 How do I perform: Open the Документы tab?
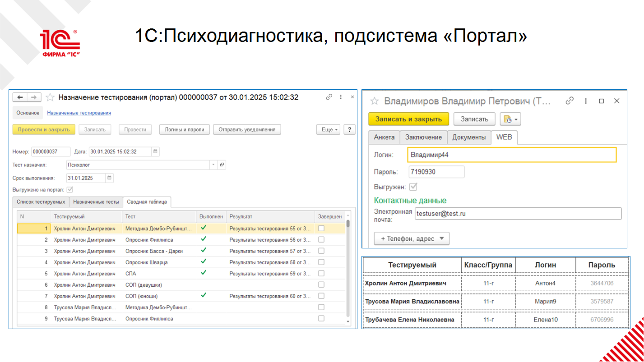[x=469, y=137]
